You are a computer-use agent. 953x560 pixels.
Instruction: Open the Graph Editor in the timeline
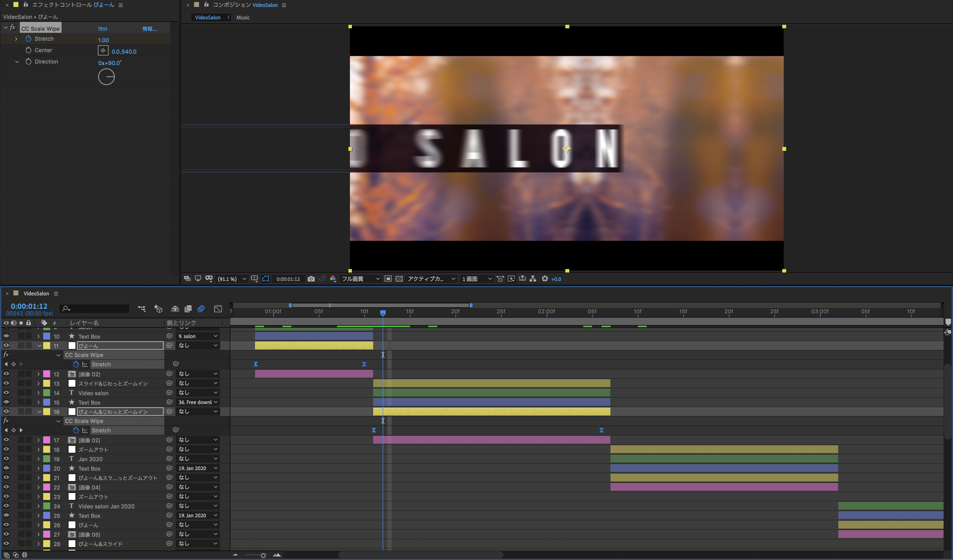(x=218, y=309)
